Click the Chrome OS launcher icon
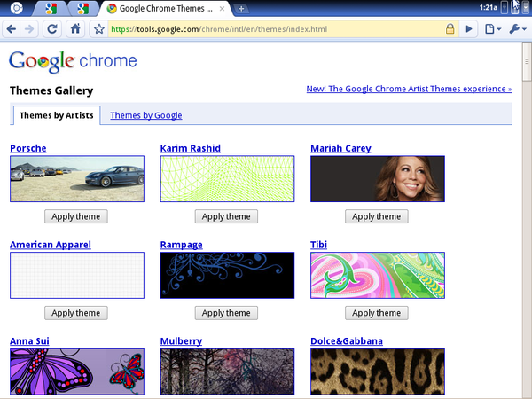 coord(16,8)
